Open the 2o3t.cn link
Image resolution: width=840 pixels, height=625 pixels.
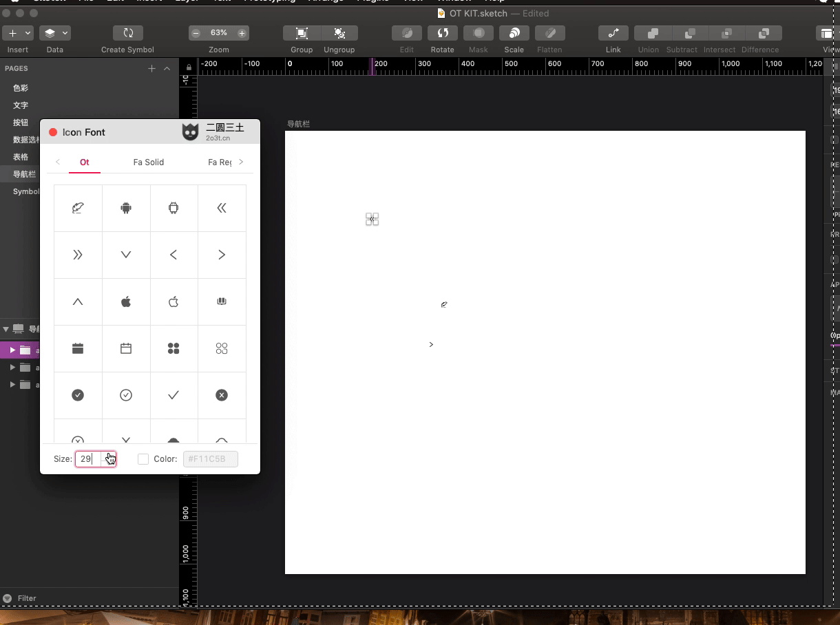point(218,137)
